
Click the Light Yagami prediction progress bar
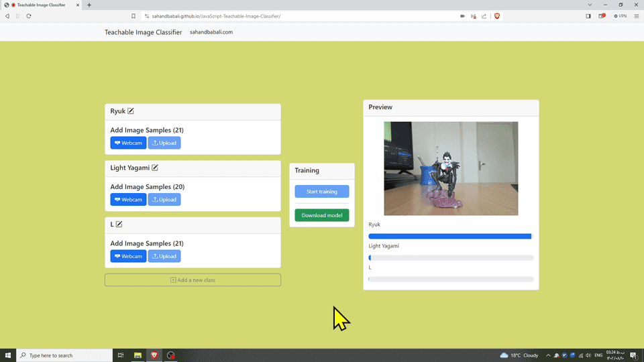pos(451,257)
